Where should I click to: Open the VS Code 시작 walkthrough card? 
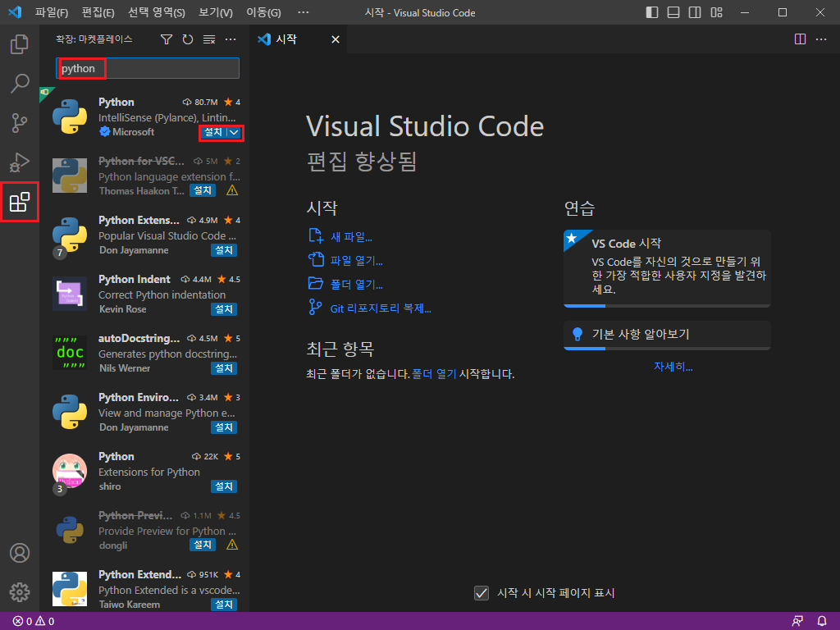tap(667, 268)
